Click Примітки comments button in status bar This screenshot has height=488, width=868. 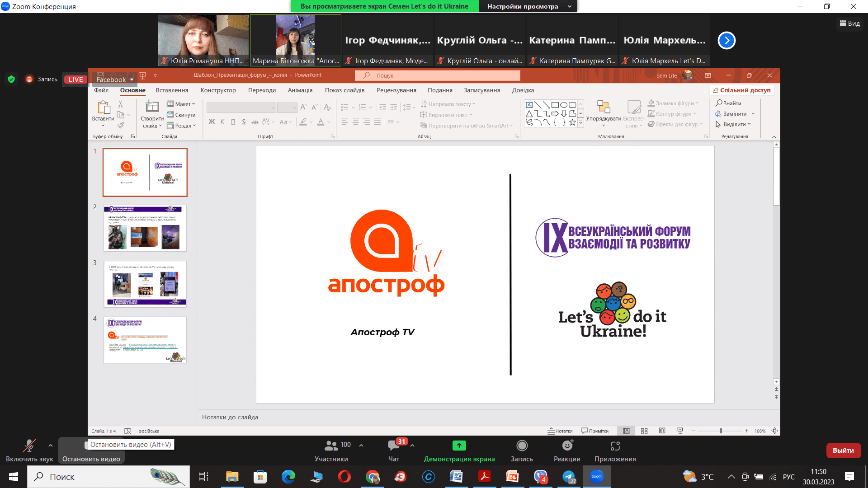coord(595,431)
